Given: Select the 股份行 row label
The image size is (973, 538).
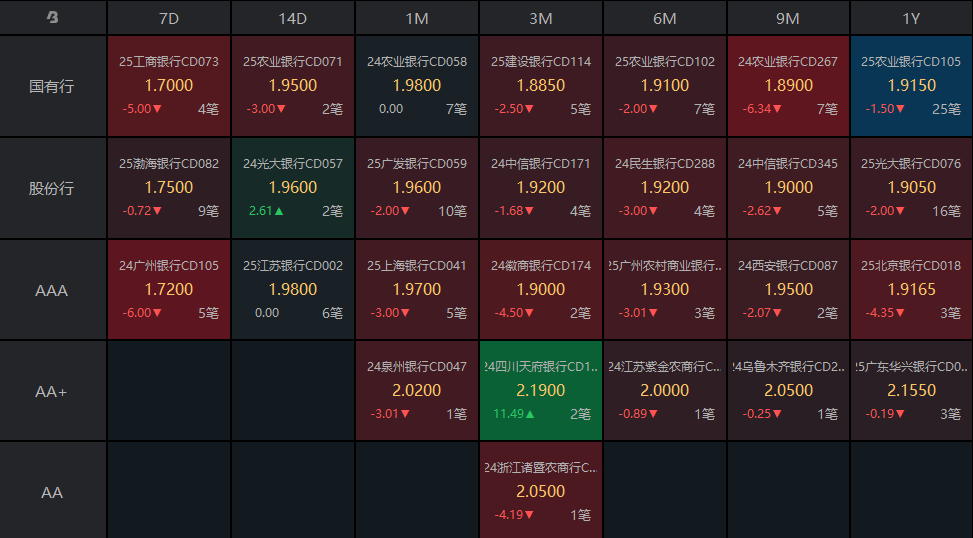Looking at the screenshot, I should (x=53, y=188).
